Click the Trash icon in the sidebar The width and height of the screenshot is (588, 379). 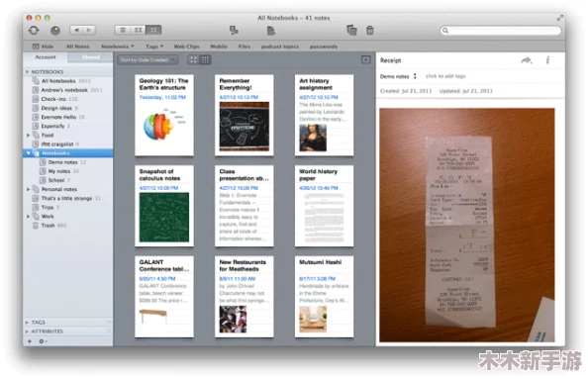click(x=36, y=226)
